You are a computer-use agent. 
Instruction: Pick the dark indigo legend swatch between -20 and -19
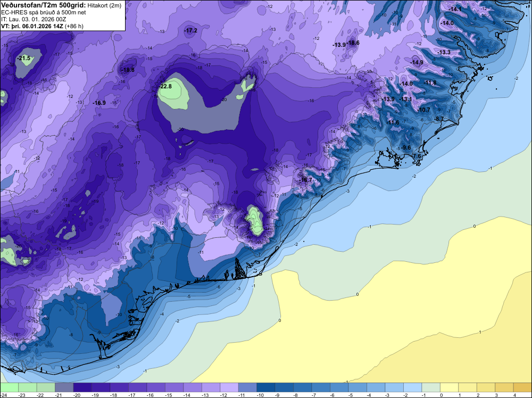coord(82,387)
